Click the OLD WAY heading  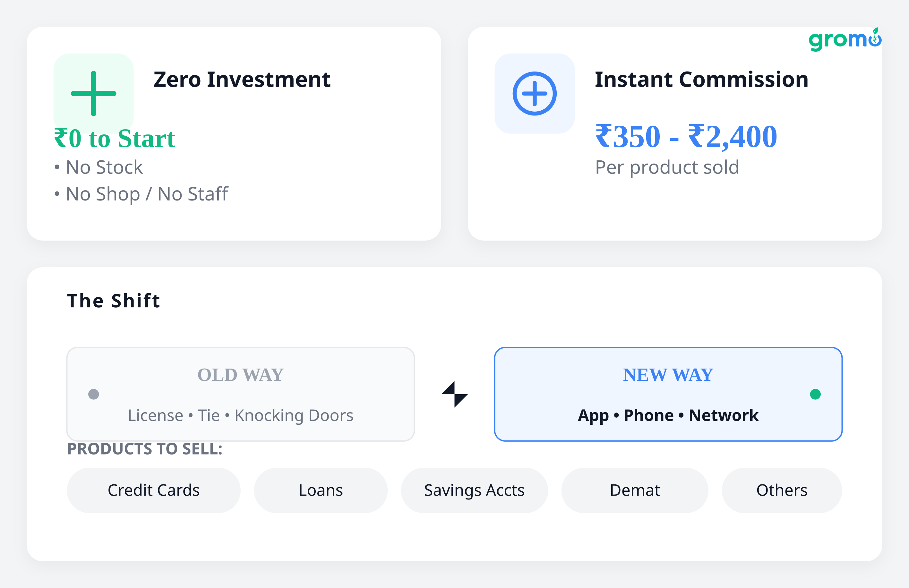coord(240,375)
